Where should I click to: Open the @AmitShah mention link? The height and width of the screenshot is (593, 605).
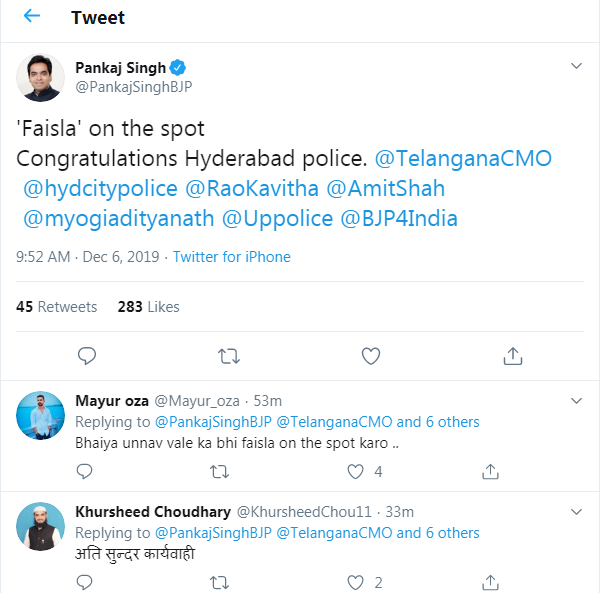pos(385,188)
